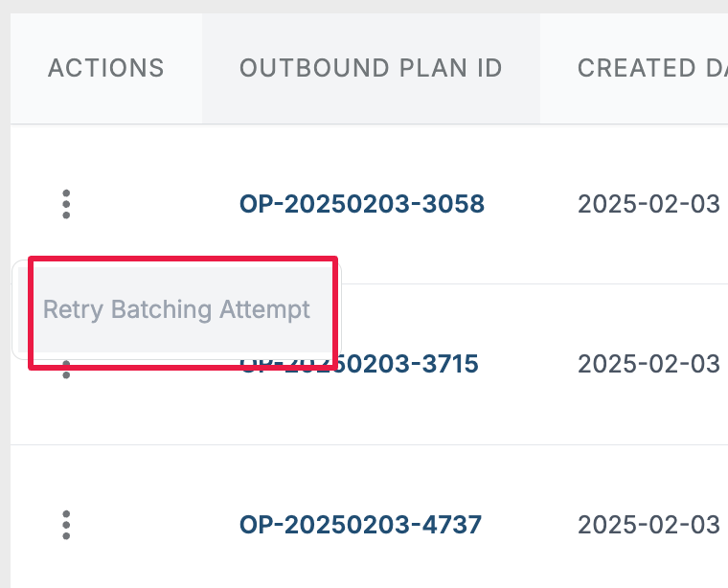View details of the bottom outbound plan ID
728x588 pixels.
(360, 525)
